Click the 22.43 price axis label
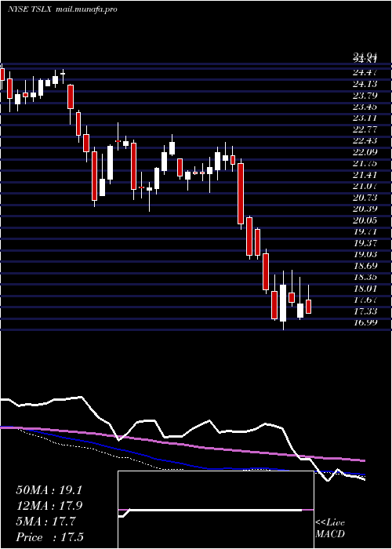This screenshot has height=549, width=392. (365, 140)
